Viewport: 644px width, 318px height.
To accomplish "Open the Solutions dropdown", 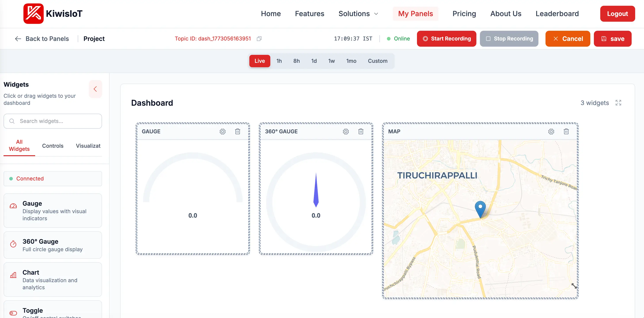I will point(358,13).
